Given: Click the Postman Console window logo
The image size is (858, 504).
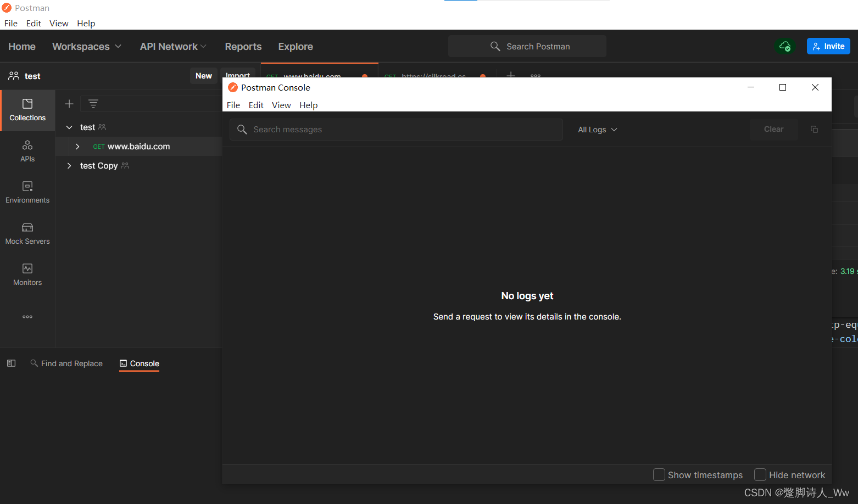Looking at the screenshot, I should point(233,87).
